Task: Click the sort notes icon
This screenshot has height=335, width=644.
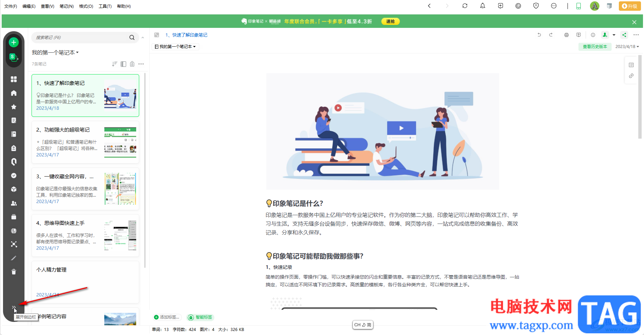Action: click(114, 64)
